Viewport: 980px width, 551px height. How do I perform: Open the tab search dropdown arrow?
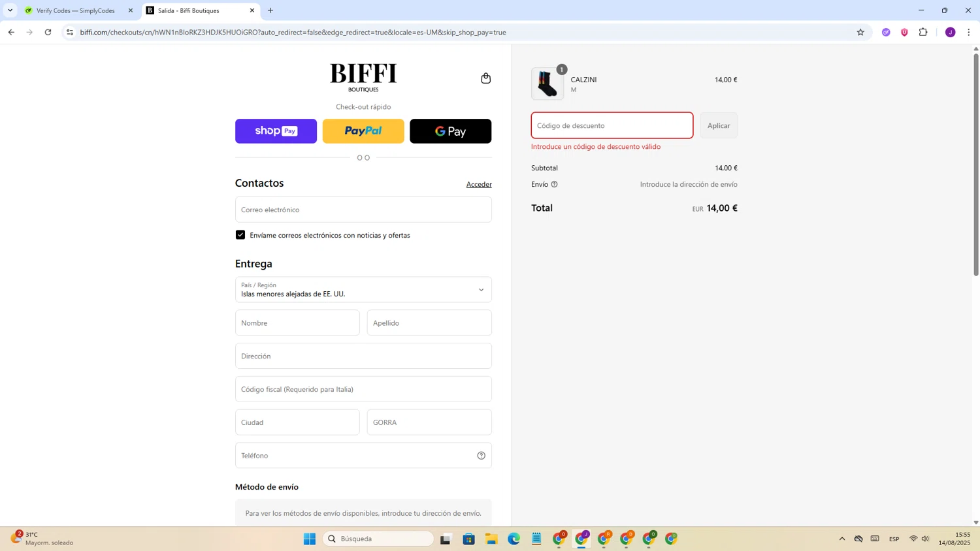pyautogui.click(x=10, y=10)
